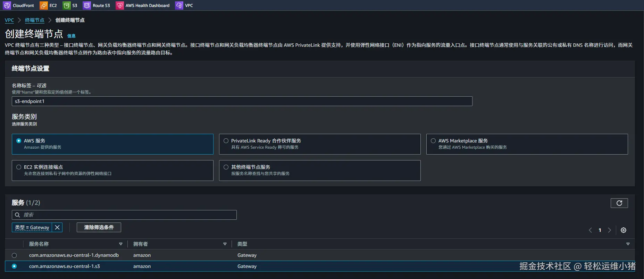This screenshot has height=279, width=644.
Task: Click 清除筛选条件 button
Action: [x=99, y=227]
